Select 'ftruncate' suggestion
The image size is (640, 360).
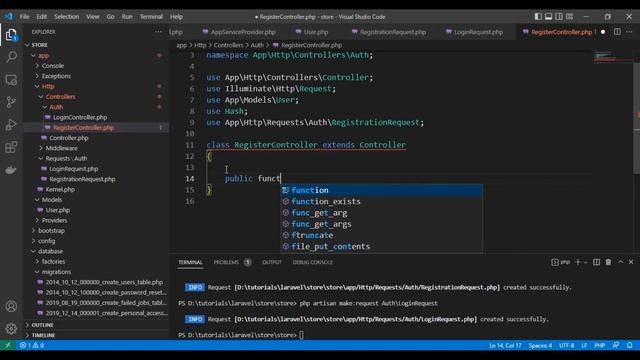point(382,235)
